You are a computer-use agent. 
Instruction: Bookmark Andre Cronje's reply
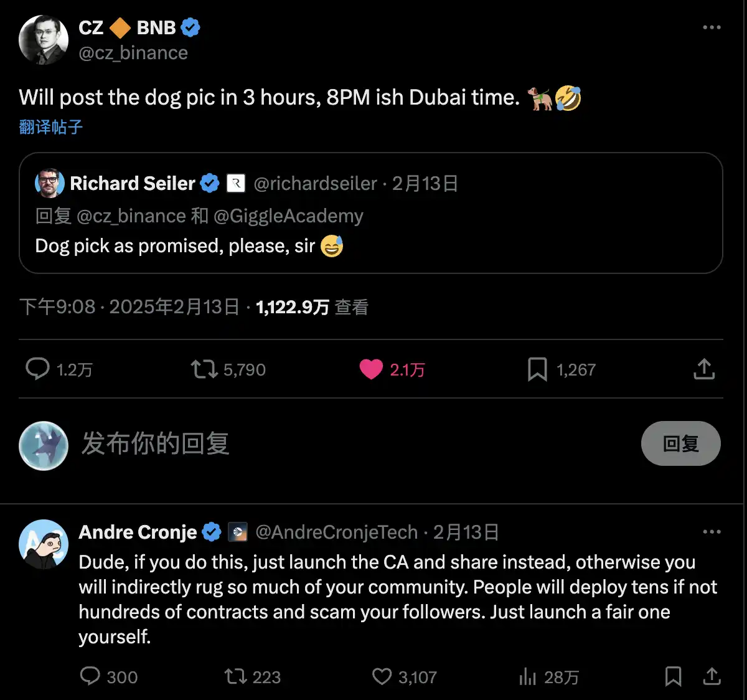673,676
